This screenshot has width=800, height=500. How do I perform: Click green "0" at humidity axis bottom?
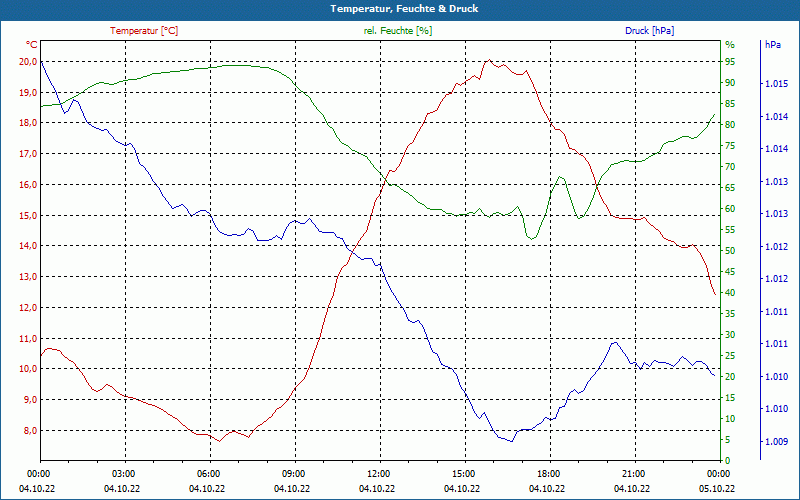728,461
